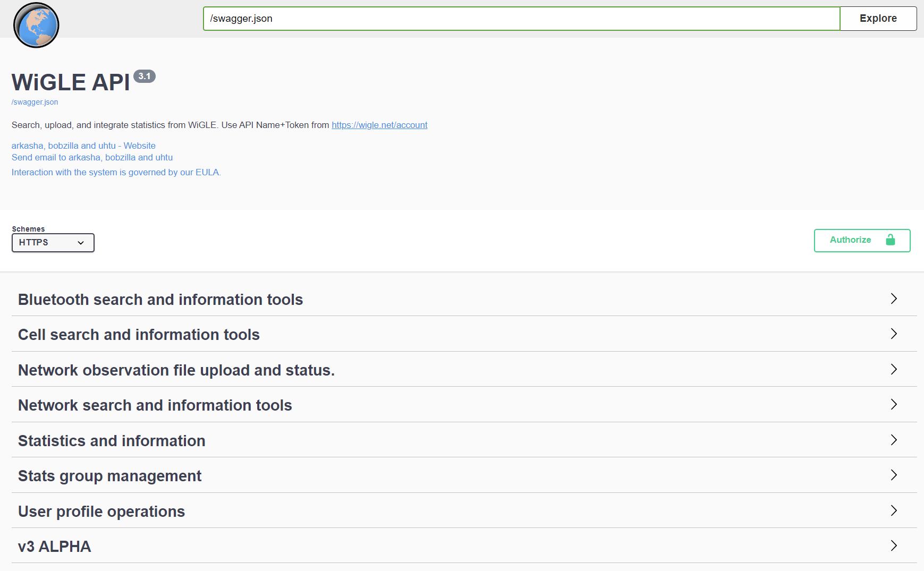Click the 3.1 version badge
Screen dimensions: 924x571
[x=145, y=76]
